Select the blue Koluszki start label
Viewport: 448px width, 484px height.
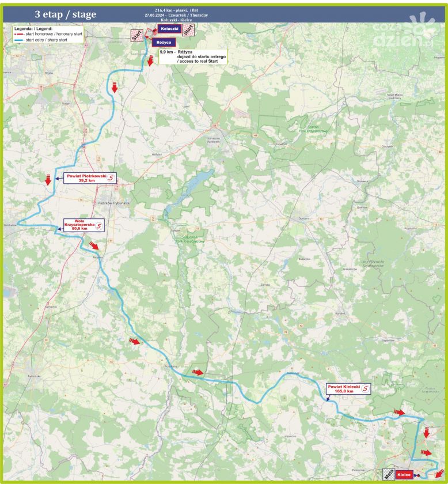170,28
